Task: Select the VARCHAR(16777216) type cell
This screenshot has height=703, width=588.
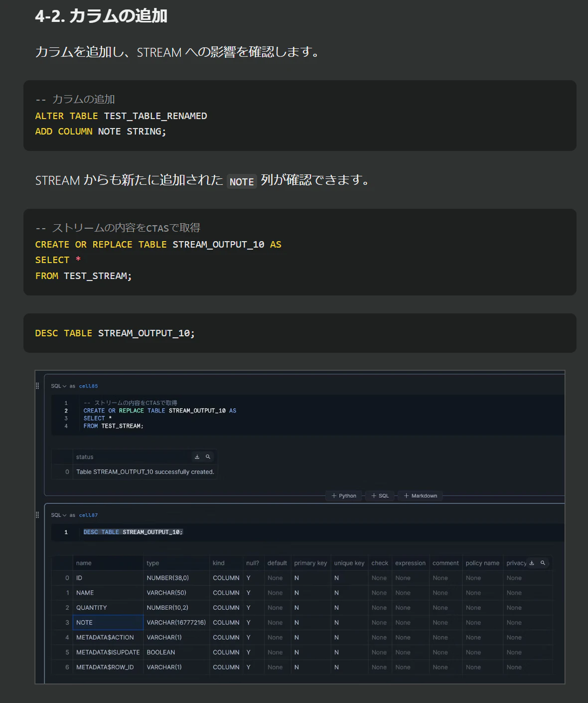Action: (x=176, y=622)
